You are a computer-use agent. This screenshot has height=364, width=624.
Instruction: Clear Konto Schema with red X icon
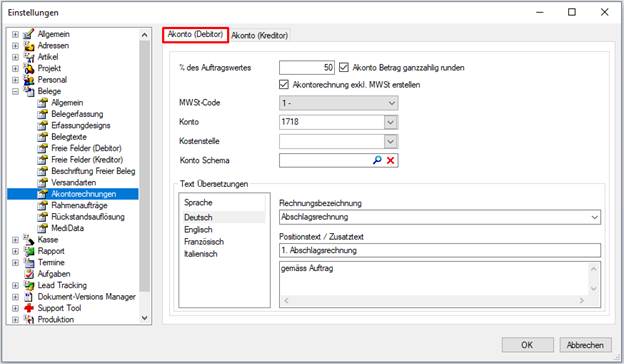tap(390, 160)
